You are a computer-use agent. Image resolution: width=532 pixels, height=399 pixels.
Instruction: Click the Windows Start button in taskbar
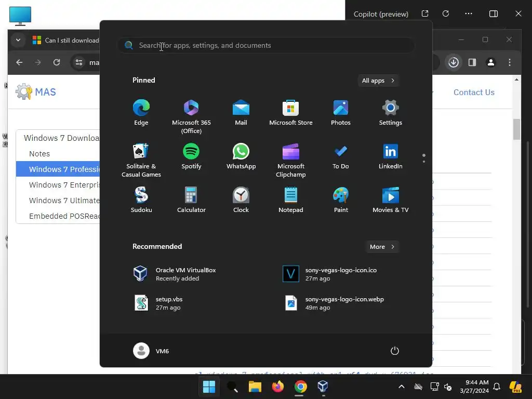(209, 387)
